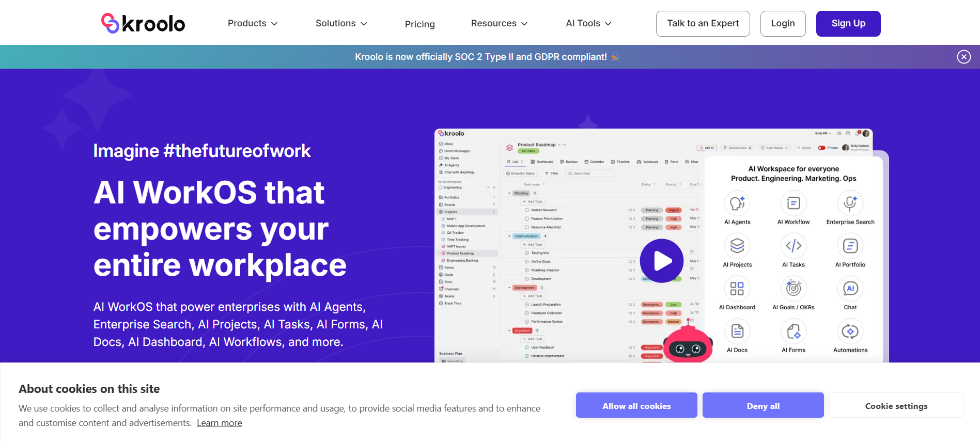Collapse the Planning task group
980x442 pixels.
pyautogui.click(x=509, y=193)
